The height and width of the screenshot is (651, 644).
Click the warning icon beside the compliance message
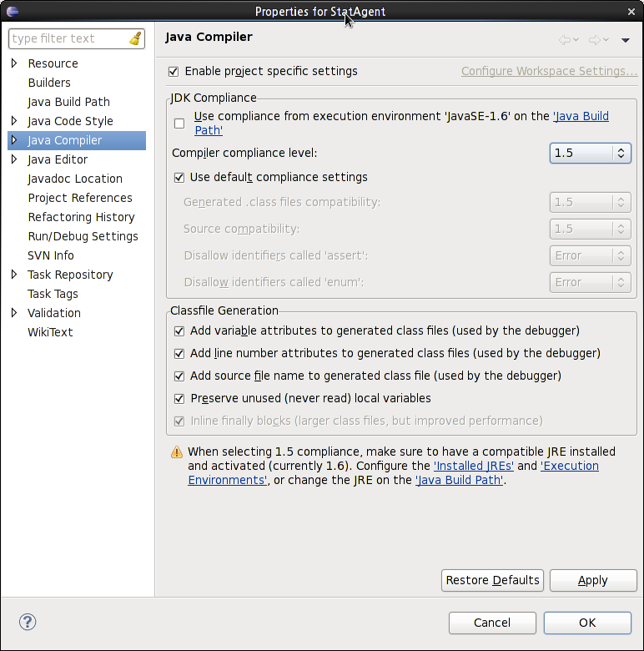tap(177, 452)
